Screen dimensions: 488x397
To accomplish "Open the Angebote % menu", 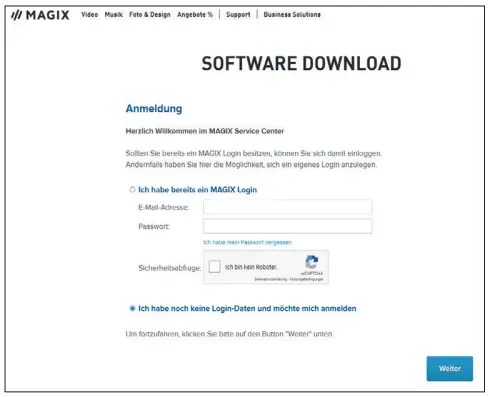I will tap(195, 15).
